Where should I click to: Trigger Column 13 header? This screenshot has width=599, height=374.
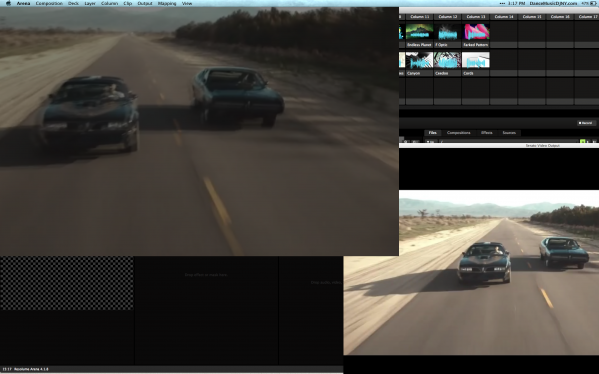click(x=476, y=17)
